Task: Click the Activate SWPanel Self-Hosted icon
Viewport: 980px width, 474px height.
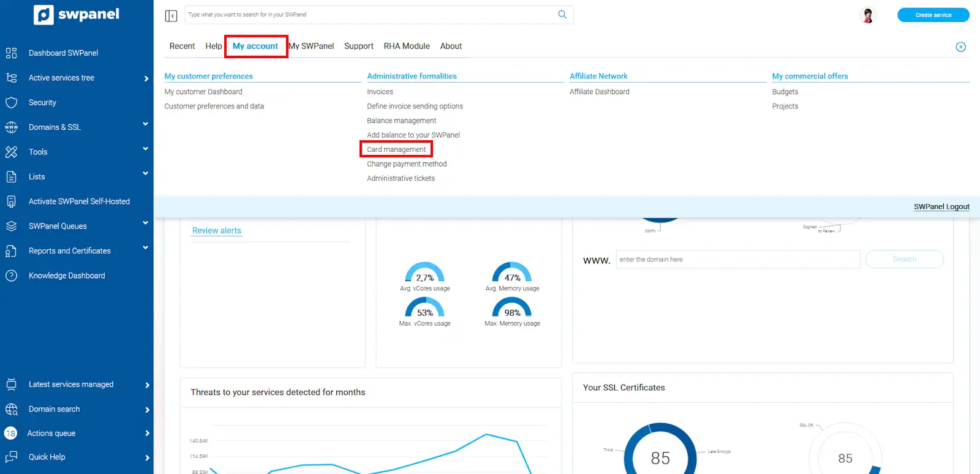Action: (11, 201)
